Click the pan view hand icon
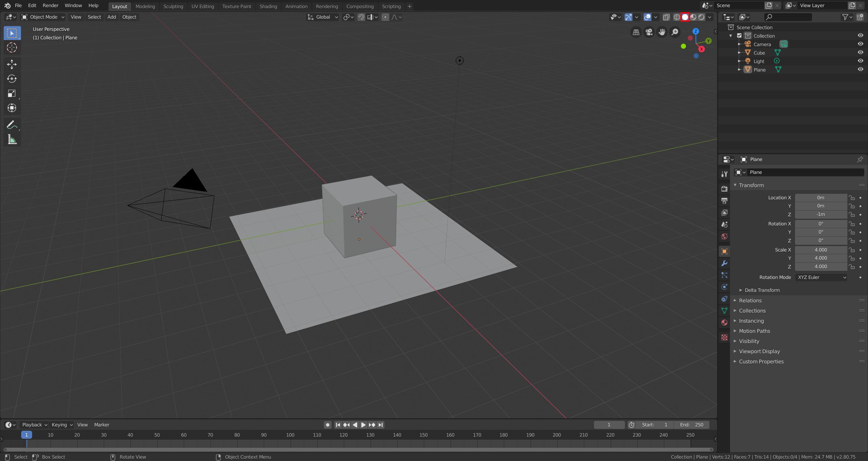The width and height of the screenshot is (868, 461). 662,32
